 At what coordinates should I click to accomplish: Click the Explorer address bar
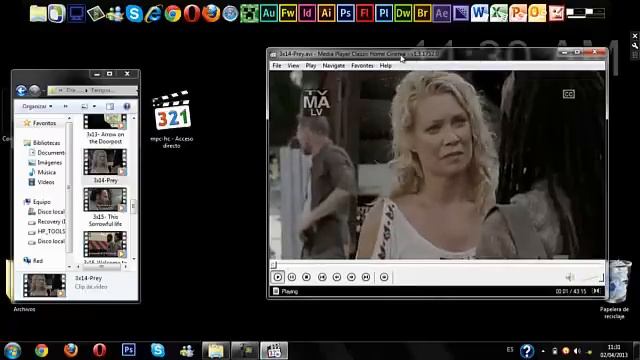pos(92,90)
